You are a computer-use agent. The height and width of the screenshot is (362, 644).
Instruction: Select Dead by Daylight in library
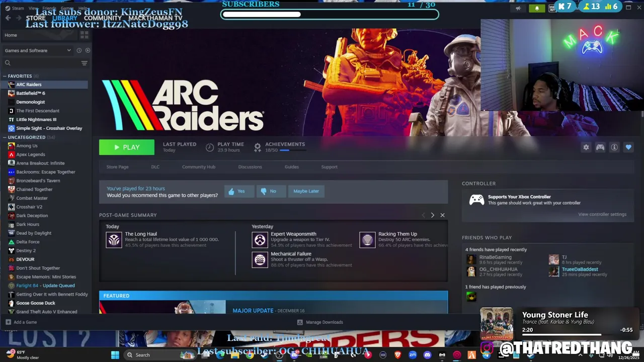(x=34, y=233)
